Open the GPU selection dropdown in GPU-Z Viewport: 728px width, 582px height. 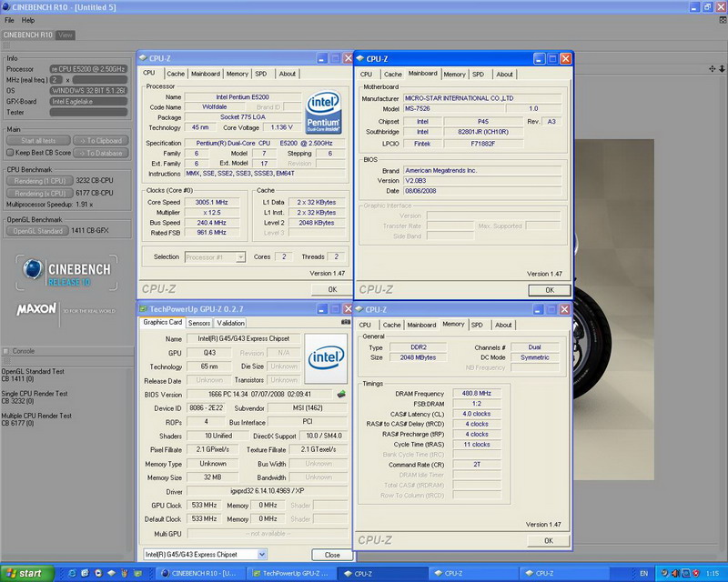[x=261, y=554]
